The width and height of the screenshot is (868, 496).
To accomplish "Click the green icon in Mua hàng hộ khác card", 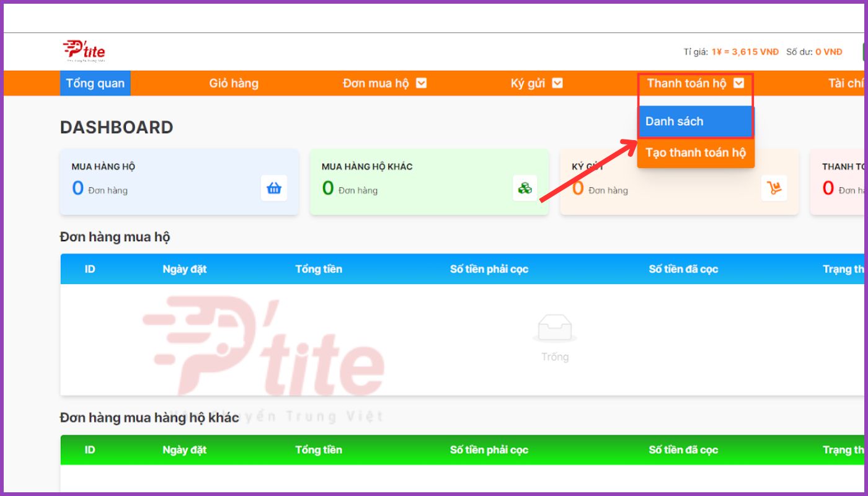I will click(525, 188).
